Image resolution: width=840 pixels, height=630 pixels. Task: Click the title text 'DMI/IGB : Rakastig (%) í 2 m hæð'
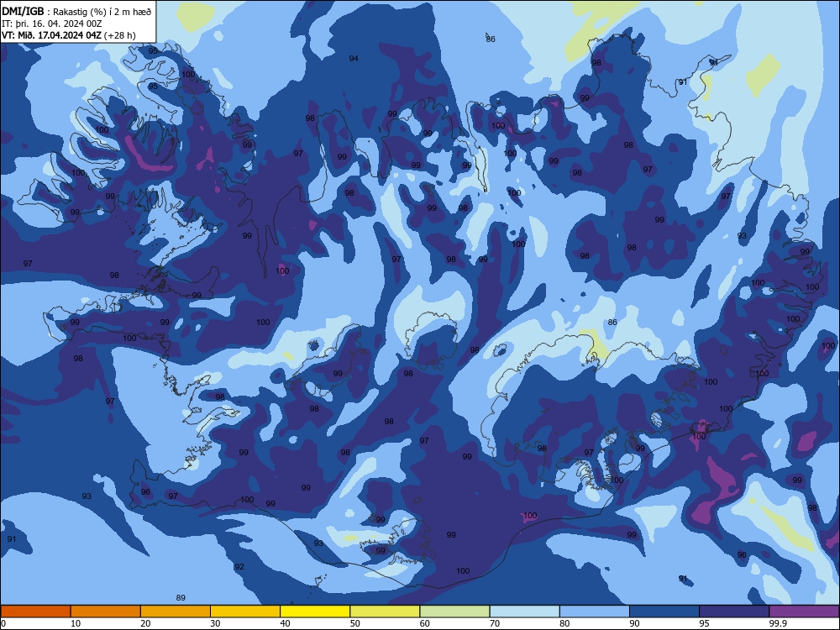[x=76, y=12]
